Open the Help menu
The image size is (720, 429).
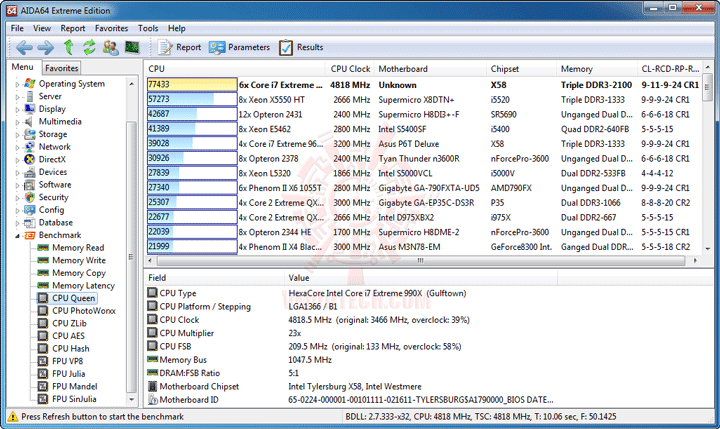coord(176,28)
